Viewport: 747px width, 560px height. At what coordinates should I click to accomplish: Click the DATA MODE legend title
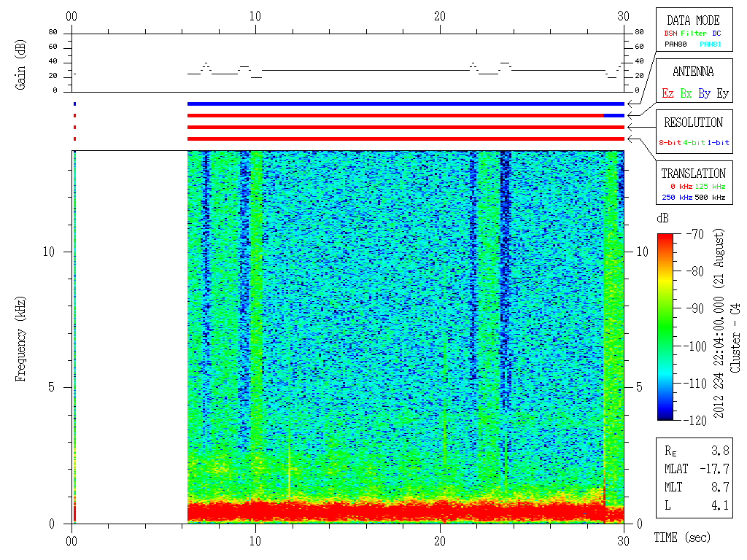coord(693,20)
